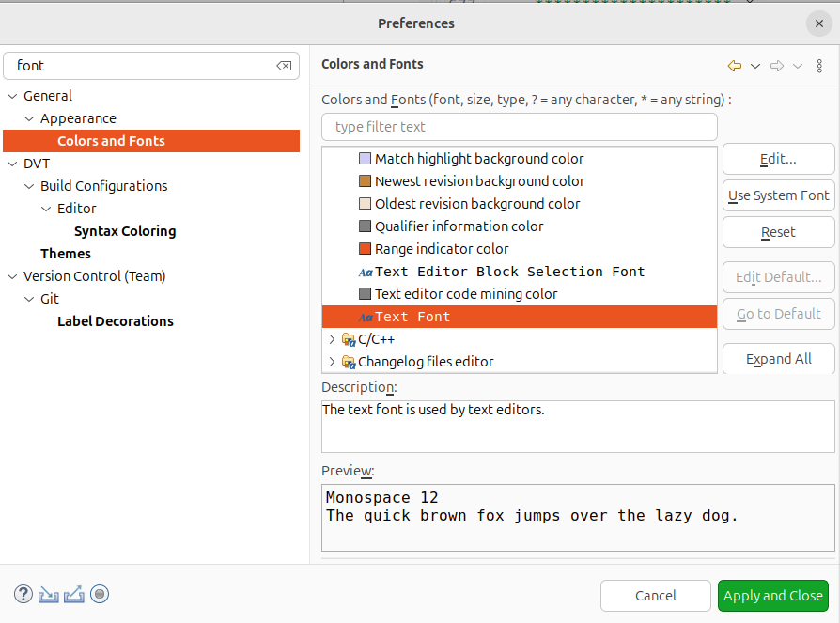Open the Help question mark icon
This screenshot has height=623, width=840.
(x=23, y=594)
